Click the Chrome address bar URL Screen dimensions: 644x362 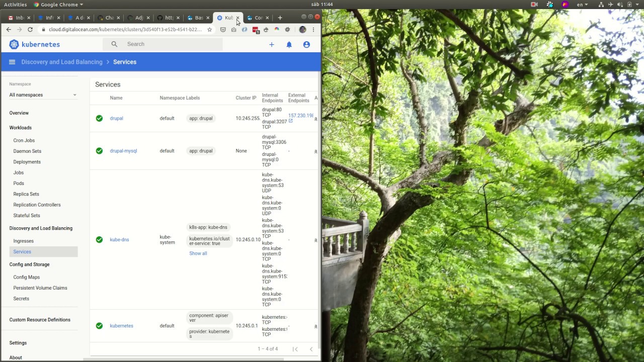[x=125, y=30]
